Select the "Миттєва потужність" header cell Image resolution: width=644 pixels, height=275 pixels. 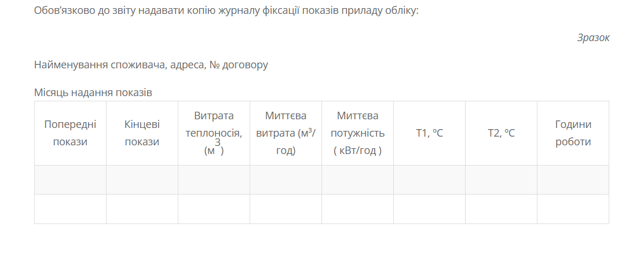357,133
